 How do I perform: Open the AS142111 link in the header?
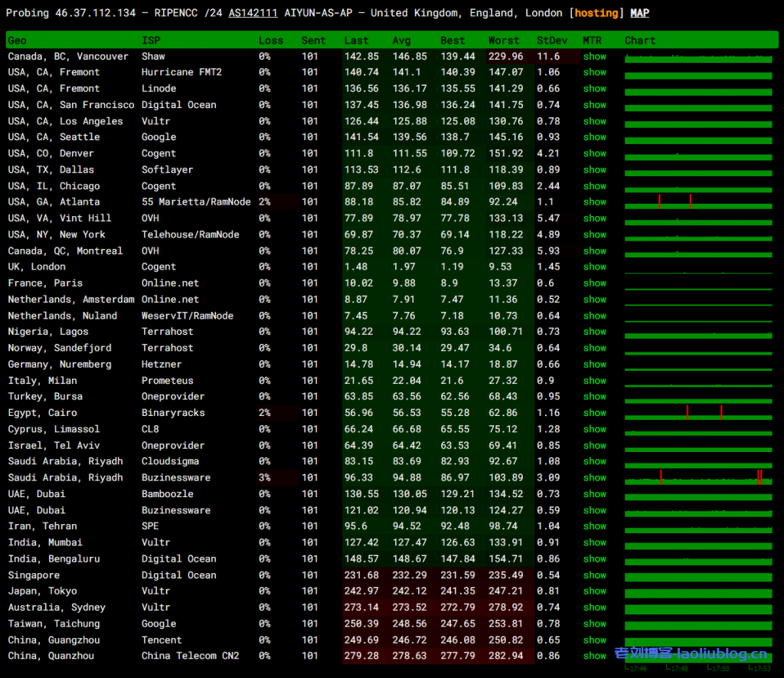[253, 13]
